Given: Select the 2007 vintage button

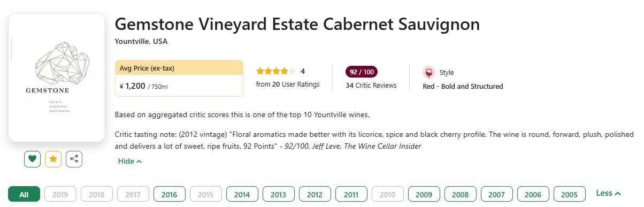Looking at the screenshot, I should tap(496, 194).
